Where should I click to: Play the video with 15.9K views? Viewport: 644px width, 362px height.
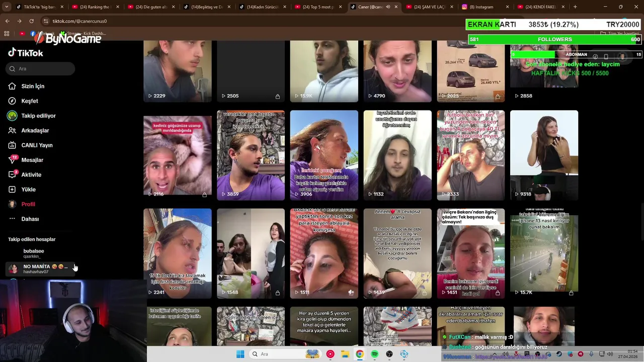[324, 71]
